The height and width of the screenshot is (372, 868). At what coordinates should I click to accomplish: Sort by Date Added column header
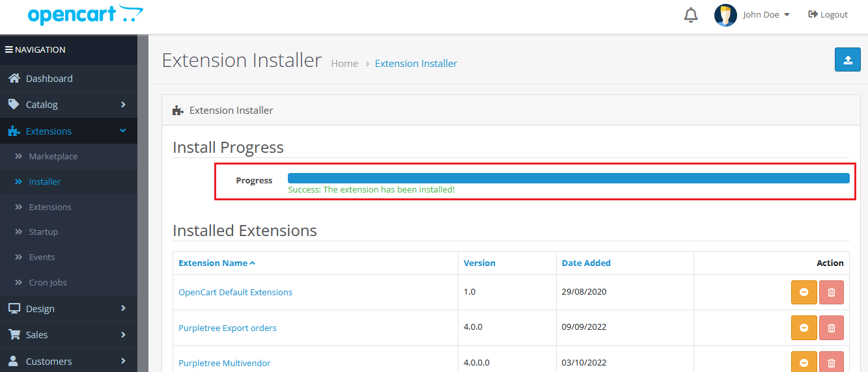[x=586, y=263]
